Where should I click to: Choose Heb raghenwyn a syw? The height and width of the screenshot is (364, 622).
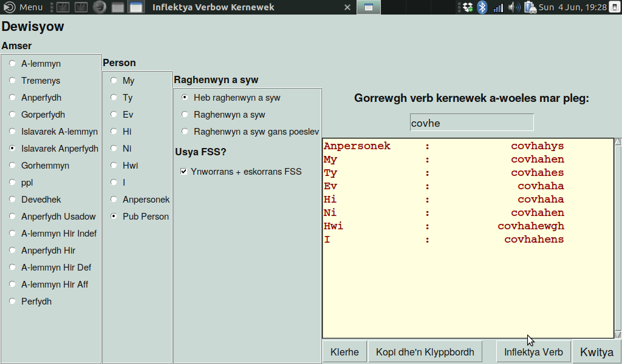pyautogui.click(x=185, y=98)
